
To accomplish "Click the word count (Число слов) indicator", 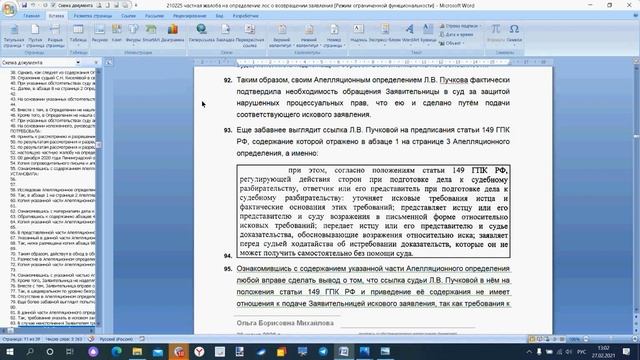I will (64, 339).
